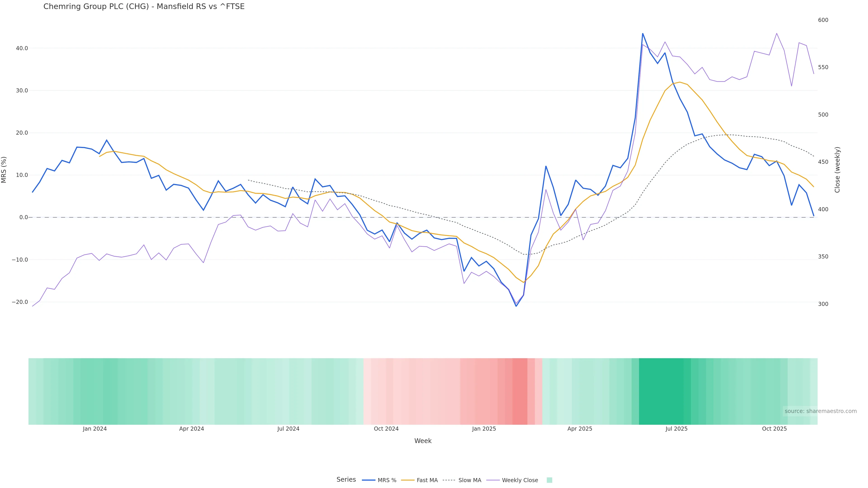Click the Jul 2024 week axis label

pos(288,429)
